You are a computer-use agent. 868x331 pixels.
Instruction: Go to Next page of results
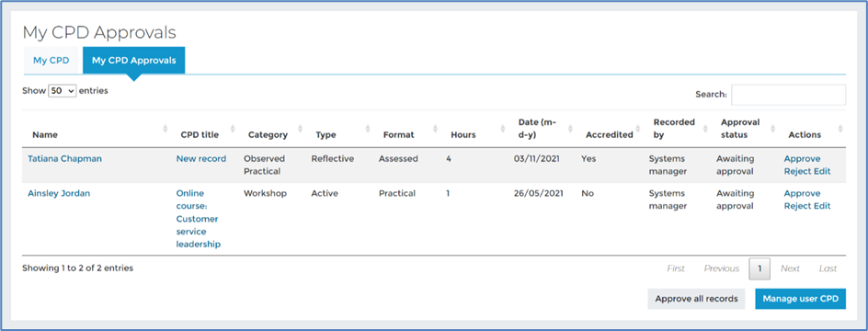(x=790, y=269)
